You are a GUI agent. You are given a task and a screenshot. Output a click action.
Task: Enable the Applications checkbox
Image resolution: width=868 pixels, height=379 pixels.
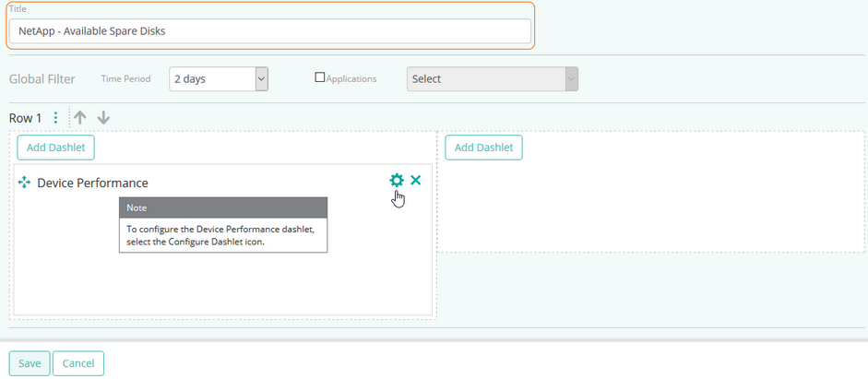point(319,78)
